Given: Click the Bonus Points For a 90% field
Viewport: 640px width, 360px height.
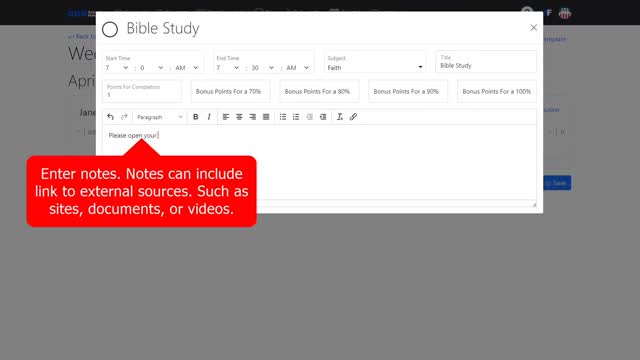Looking at the screenshot, I should tap(408, 91).
